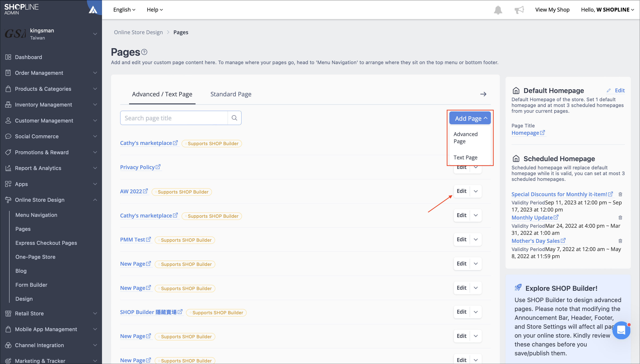Delete Special Discounts scheduled homepage trash icon

(620, 194)
